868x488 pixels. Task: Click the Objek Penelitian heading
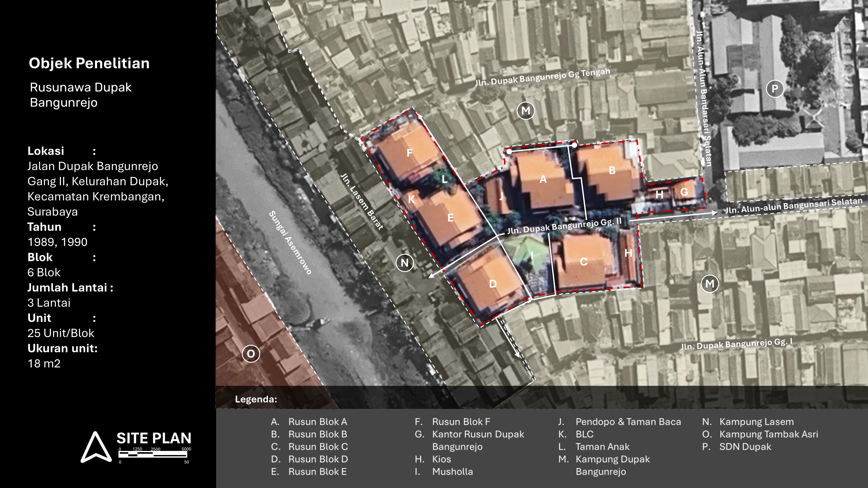coord(89,63)
